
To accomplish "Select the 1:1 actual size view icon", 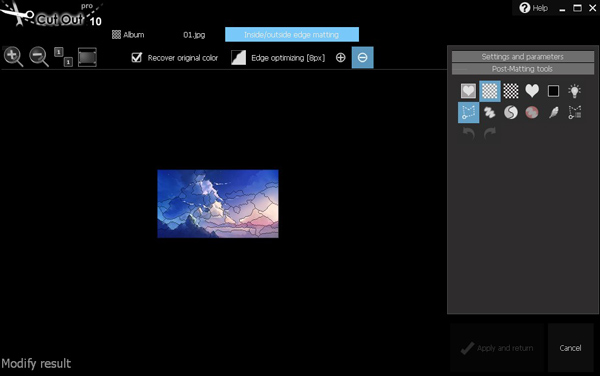I will (63, 57).
